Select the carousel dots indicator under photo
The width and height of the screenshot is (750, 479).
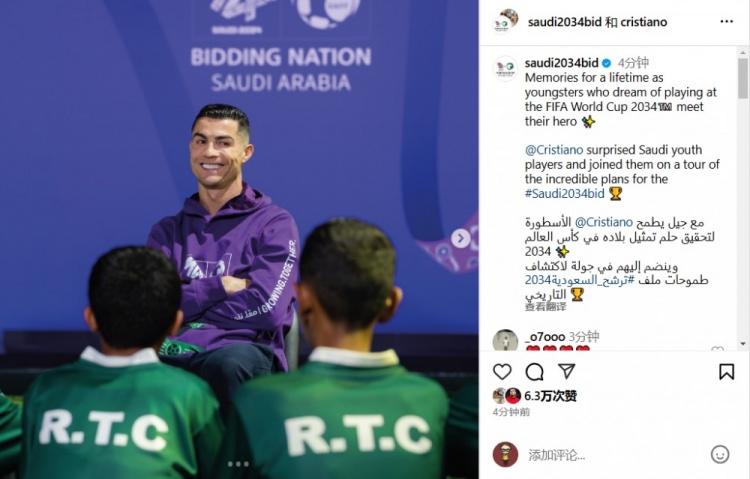[238, 464]
